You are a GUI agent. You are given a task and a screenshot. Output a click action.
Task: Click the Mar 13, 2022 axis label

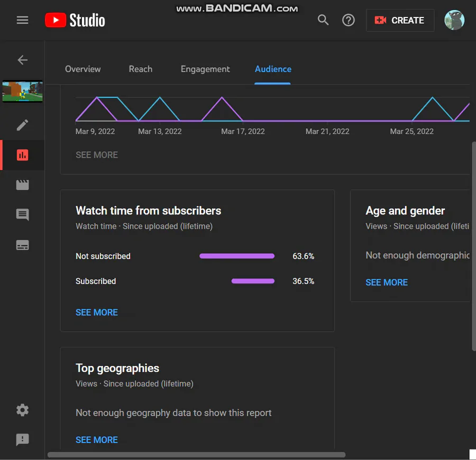point(160,131)
